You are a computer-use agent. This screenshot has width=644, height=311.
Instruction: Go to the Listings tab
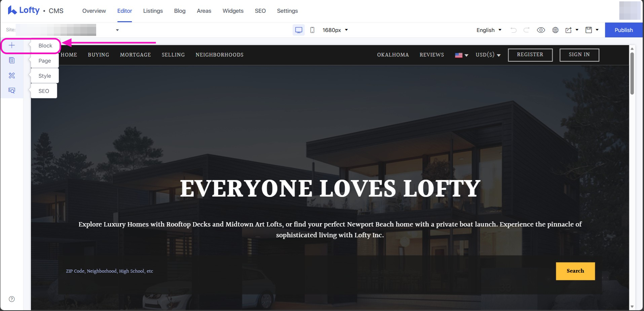(153, 11)
